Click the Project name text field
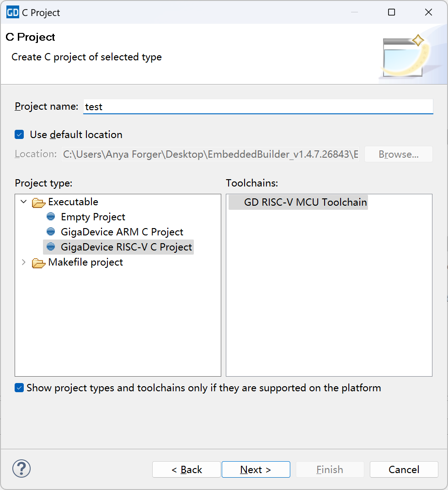 (258, 107)
